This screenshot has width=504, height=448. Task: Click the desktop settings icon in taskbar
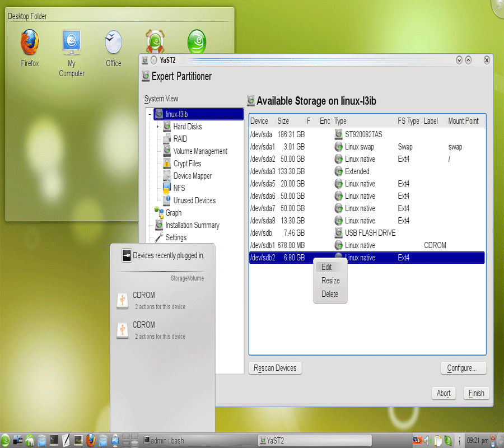pyautogui.click(x=18, y=441)
